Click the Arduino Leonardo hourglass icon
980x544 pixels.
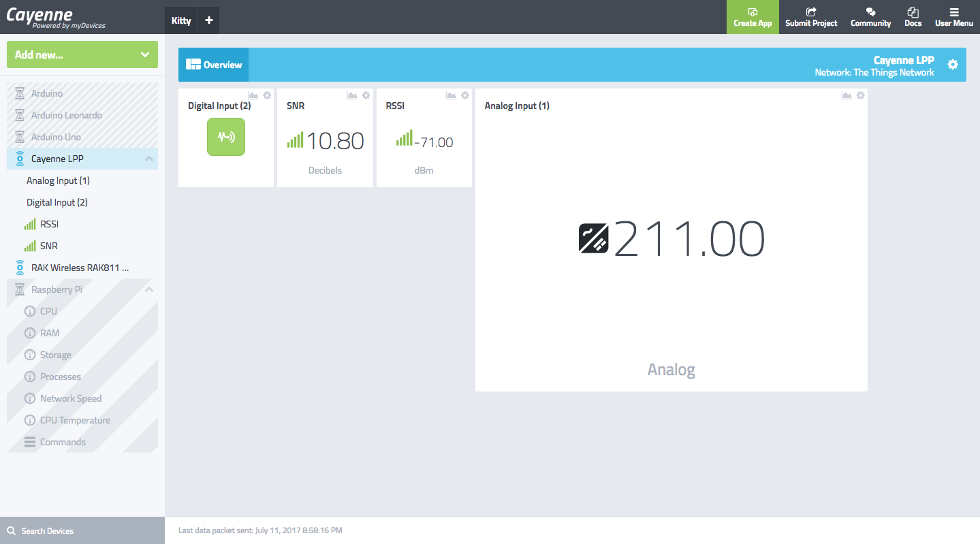point(20,115)
